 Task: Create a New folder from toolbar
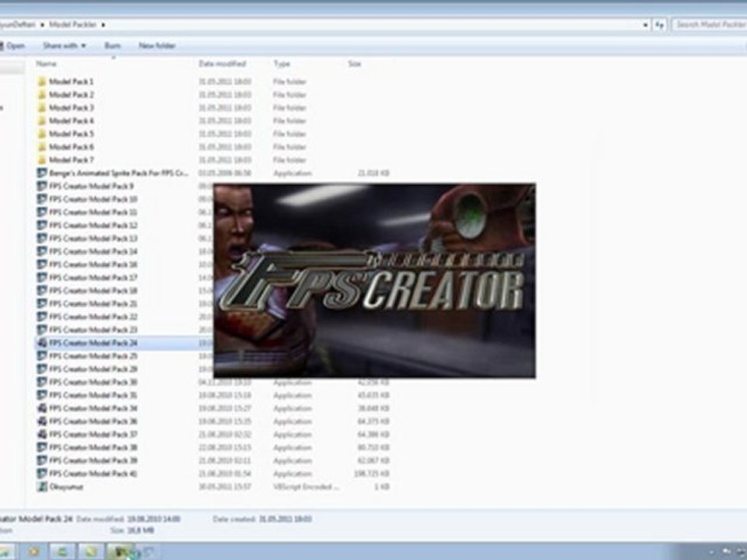156,46
